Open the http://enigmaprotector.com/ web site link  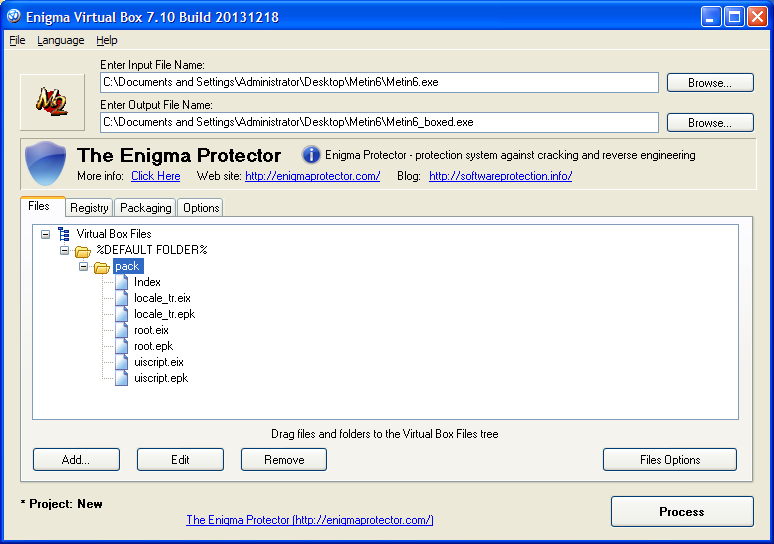312,176
